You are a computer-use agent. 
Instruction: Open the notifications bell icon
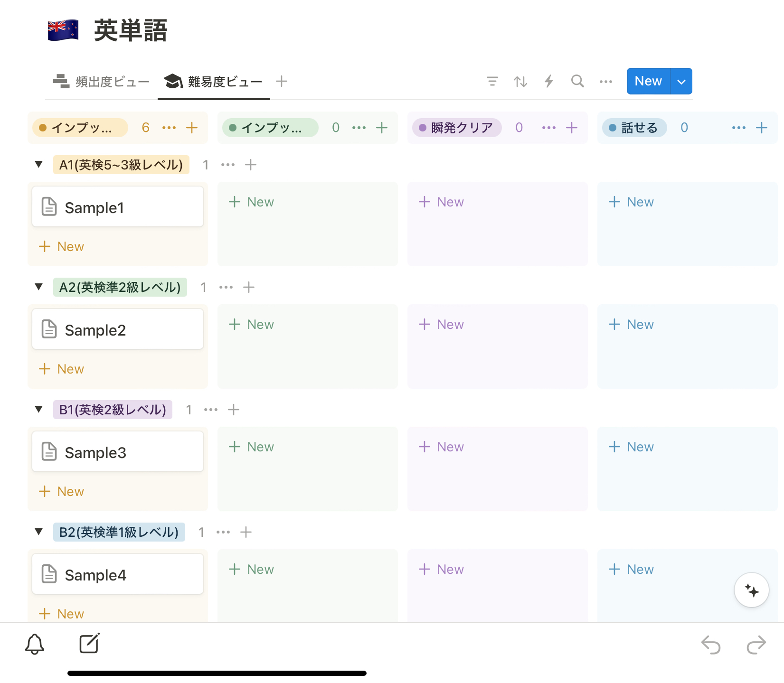35,644
